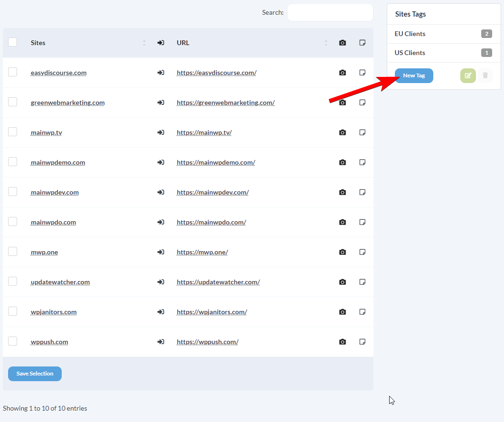Click login arrow icon for mainwpdemo.com

pos(161,162)
